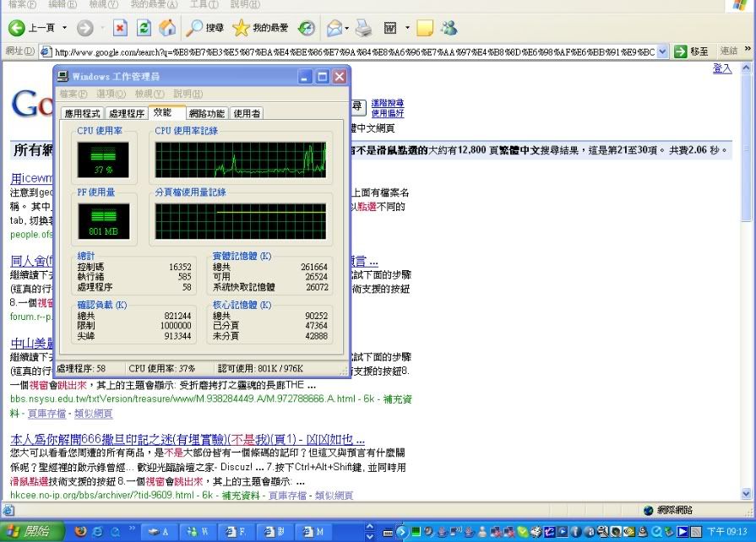Viewport: 756px width, 542px height.
Task: Open the Back button history dropdown arrow
Action: point(63,28)
